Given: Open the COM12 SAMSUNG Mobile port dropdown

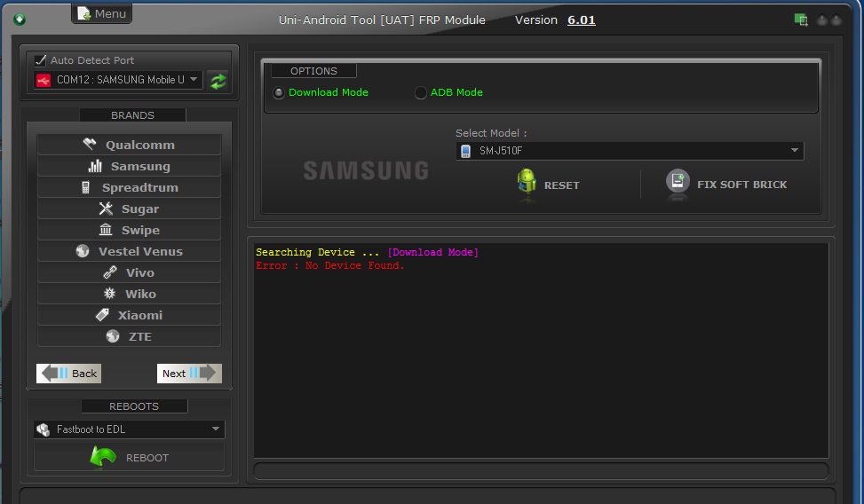Looking at the screenshot, I should point(118,80).
